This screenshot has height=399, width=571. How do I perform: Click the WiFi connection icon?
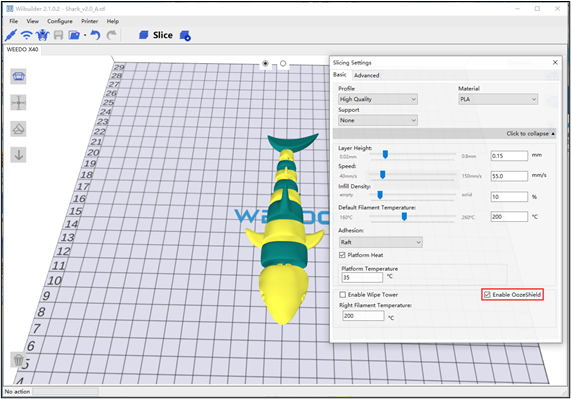tap(26, 35)
